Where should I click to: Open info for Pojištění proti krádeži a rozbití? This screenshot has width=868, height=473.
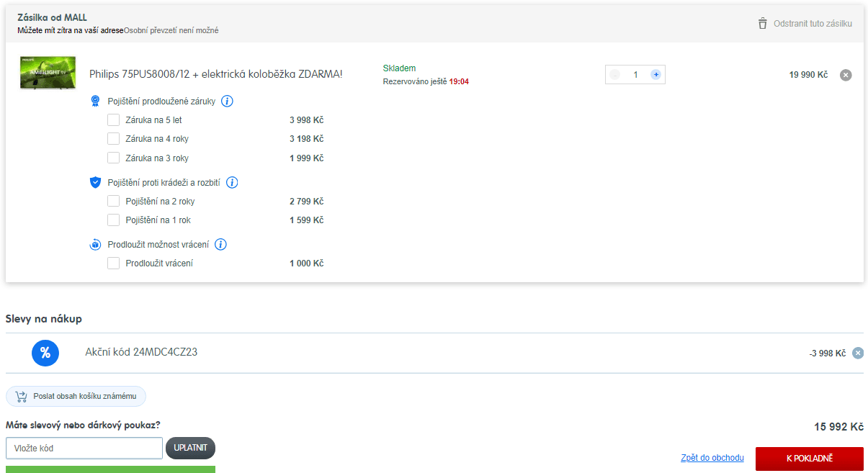[232, 183]
